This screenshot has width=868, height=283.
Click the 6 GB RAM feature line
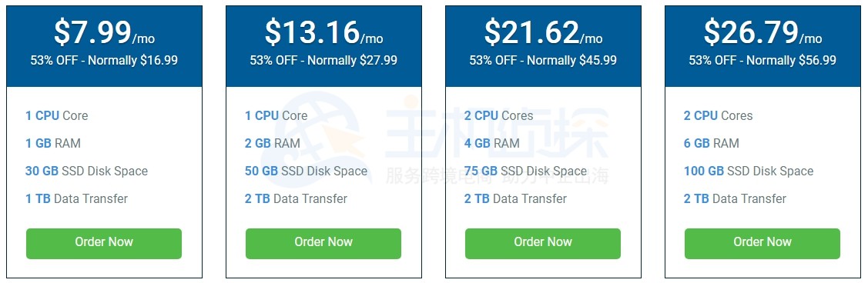(x=712, y=143)
